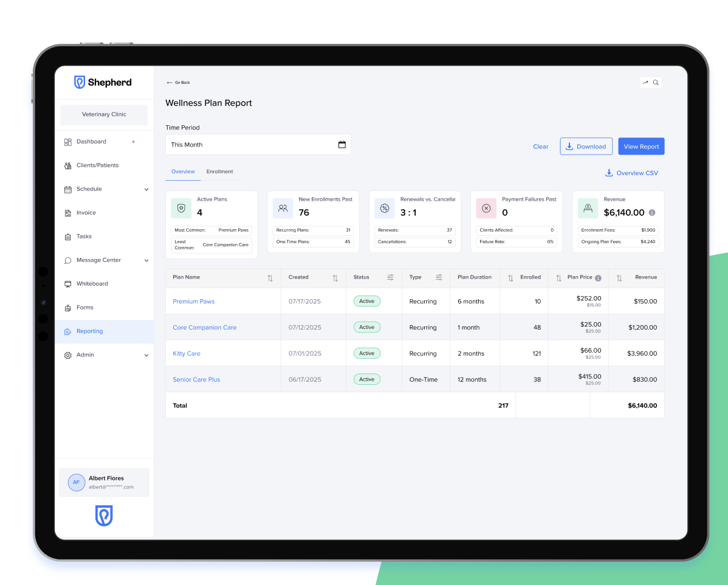Click the Renewals vs. Cancellations percent icon

[x=385, y=208]
